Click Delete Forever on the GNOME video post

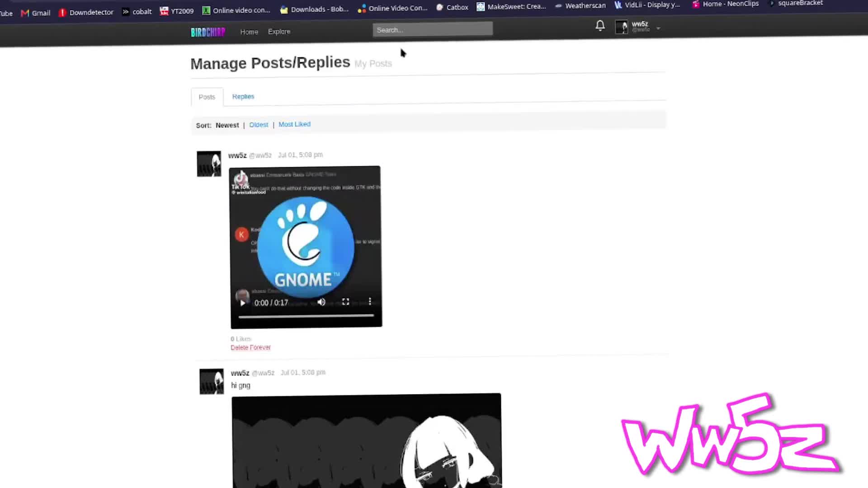point(250,347)
